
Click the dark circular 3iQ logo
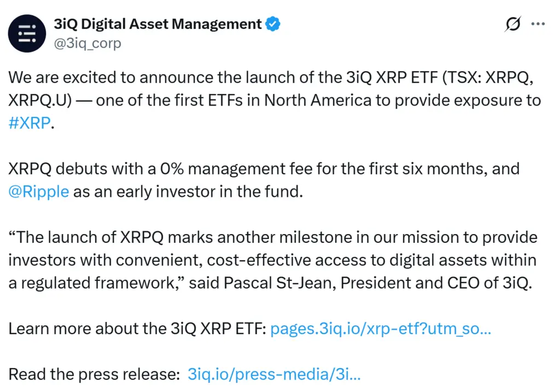(x=27, y=33)
